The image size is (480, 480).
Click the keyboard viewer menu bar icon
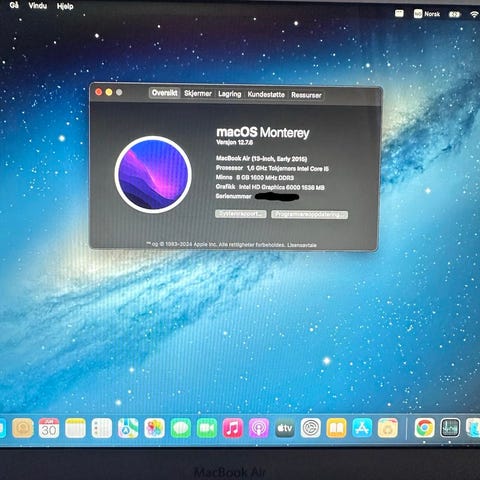coord(399,13)
